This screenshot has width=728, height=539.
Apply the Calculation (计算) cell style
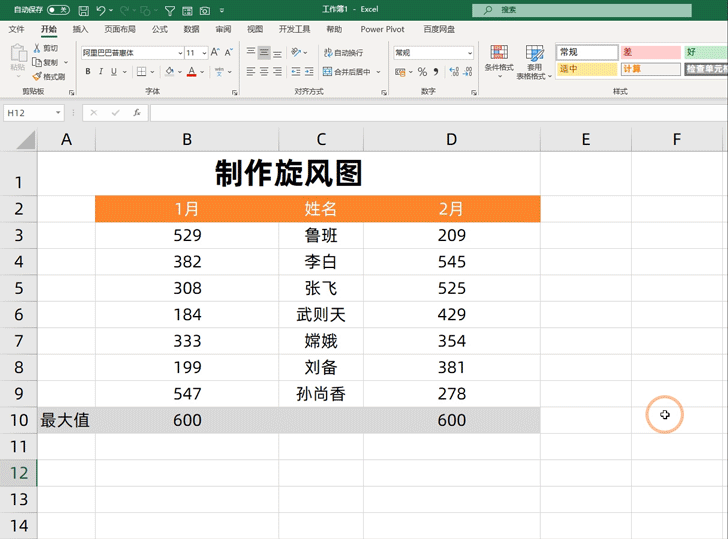[x=650, y=69]
